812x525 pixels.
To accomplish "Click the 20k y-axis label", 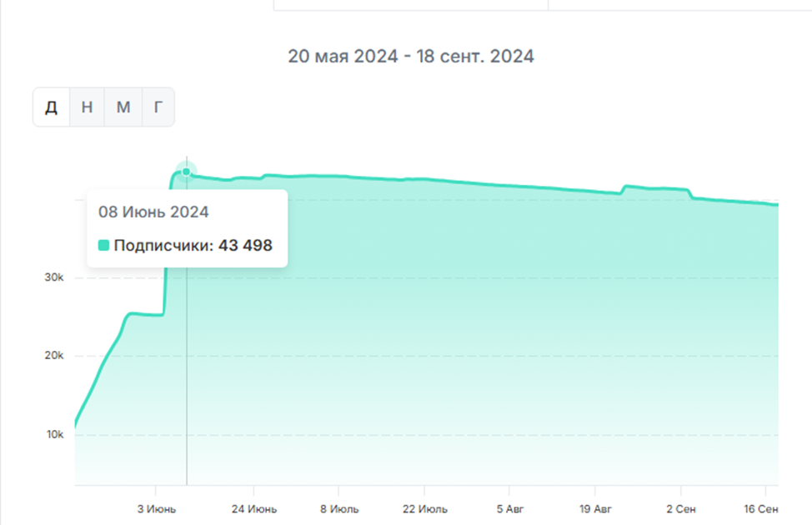I will [54, 356].
